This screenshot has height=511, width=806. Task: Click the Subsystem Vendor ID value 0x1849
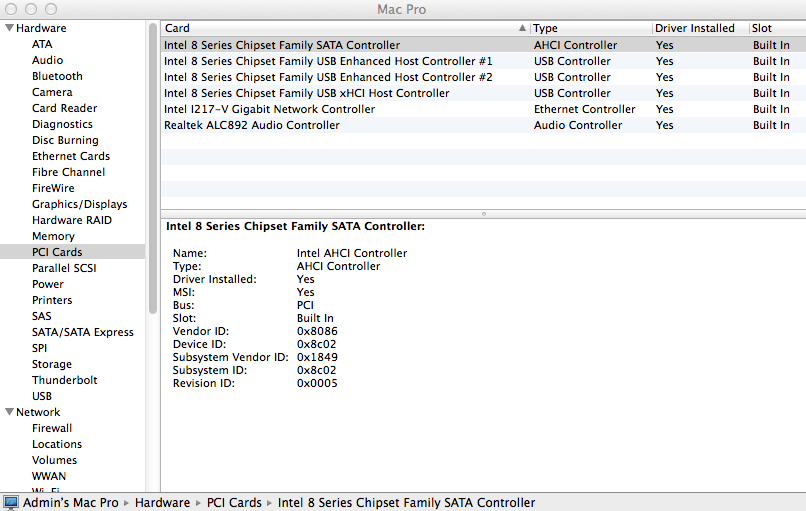coord(317,357)
